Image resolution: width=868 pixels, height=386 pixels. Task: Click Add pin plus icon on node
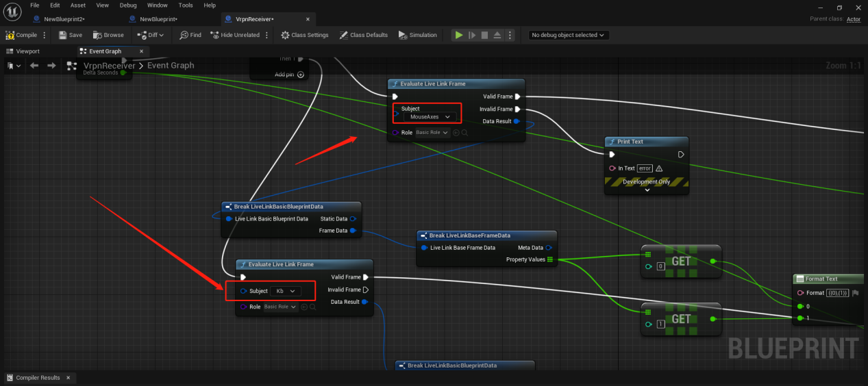tap(300, 74)
